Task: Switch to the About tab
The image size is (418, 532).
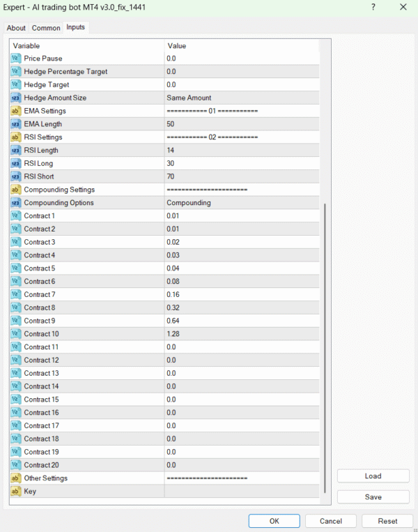Action: pos(16,28)
